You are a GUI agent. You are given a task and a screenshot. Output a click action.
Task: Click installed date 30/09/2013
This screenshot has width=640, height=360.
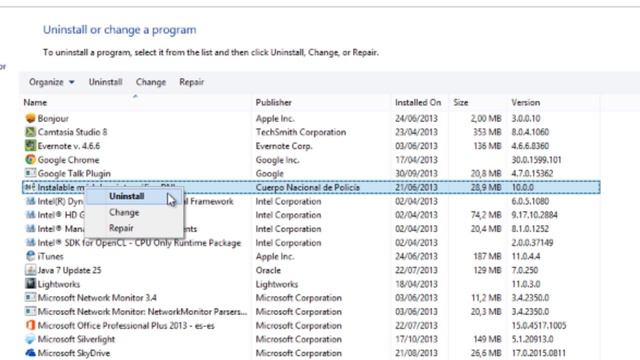tap(416, 173)
